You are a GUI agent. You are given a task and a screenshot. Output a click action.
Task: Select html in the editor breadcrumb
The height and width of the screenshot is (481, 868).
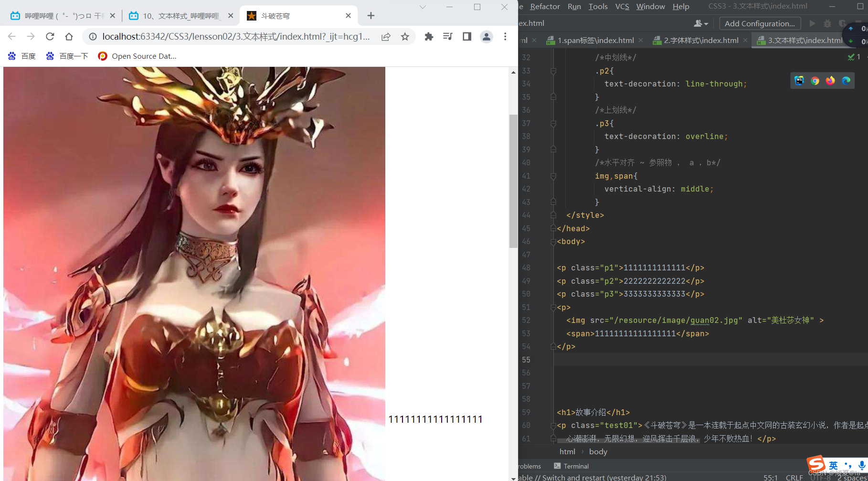pos(567,451)
